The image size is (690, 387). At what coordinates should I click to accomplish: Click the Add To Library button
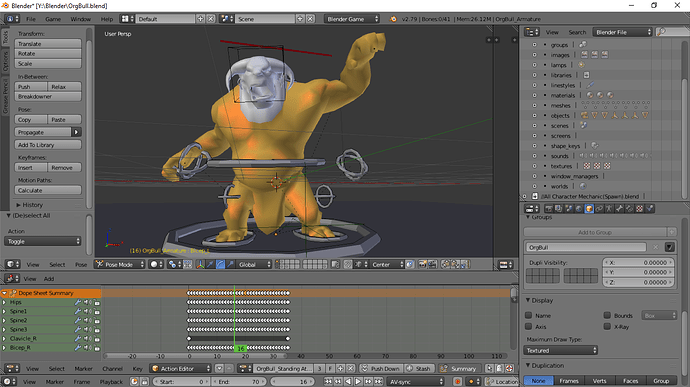tap(48, 144)
